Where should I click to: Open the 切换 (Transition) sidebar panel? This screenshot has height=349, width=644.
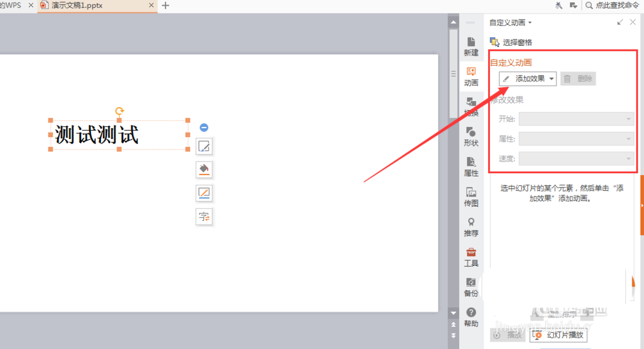tap(471, 107)
